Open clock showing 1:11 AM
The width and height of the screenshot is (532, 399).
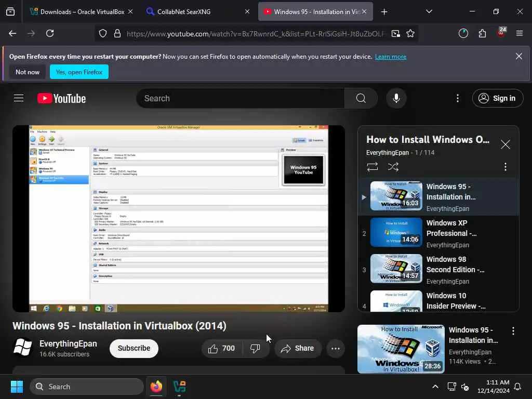493,387
